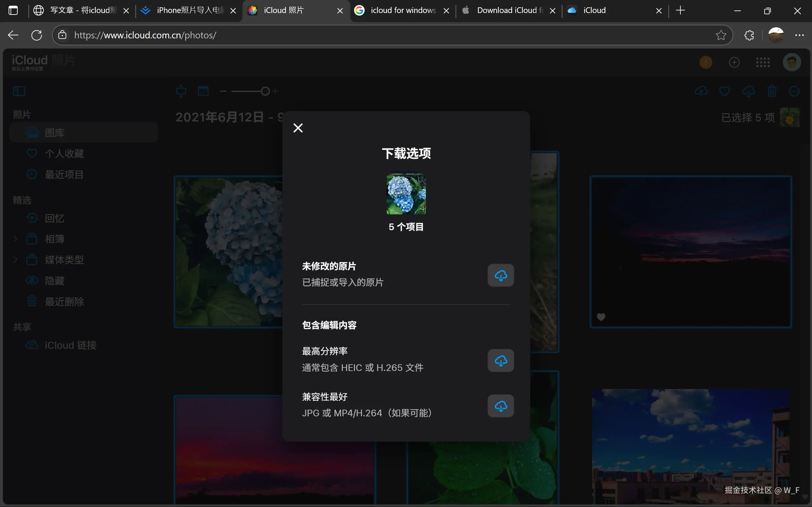Close the icloud for windows tab
This screenshot has height=507, width=812.
pyautogui.click(x=446, y=11)
